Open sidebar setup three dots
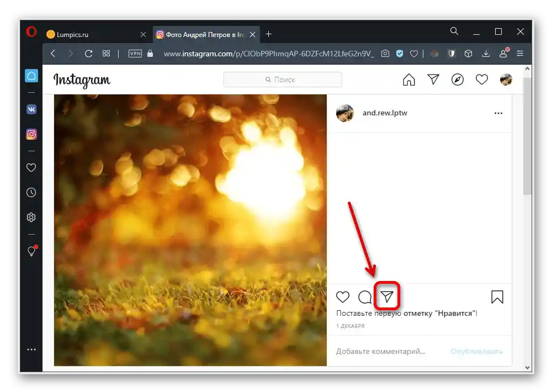The height and width of the screenshot is (392, 552). 31,349
